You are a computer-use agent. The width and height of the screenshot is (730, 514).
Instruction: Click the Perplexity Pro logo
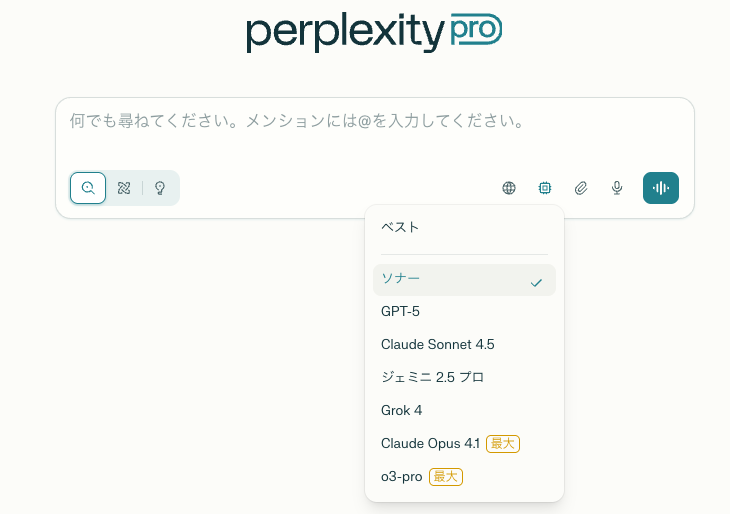point(374,32)
